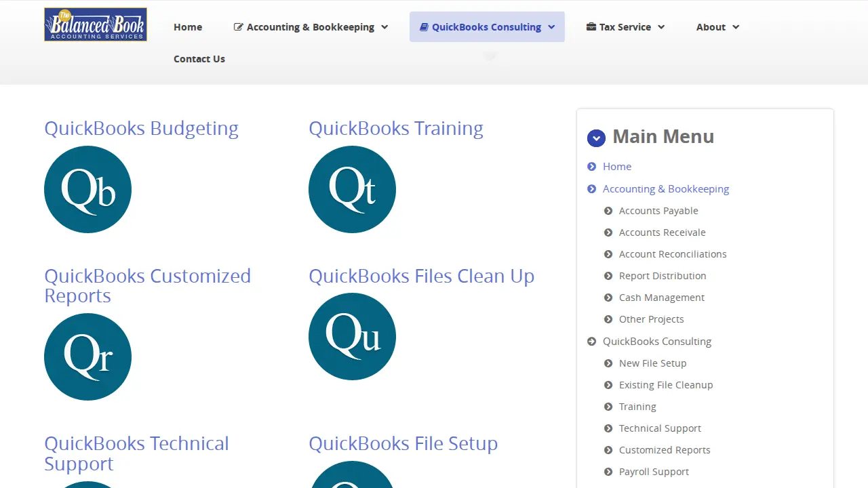Click the Qb QuickBooks Budgeting circle icon
The width and height of the screenshot is (868, 488).
[x=87, y=189]
